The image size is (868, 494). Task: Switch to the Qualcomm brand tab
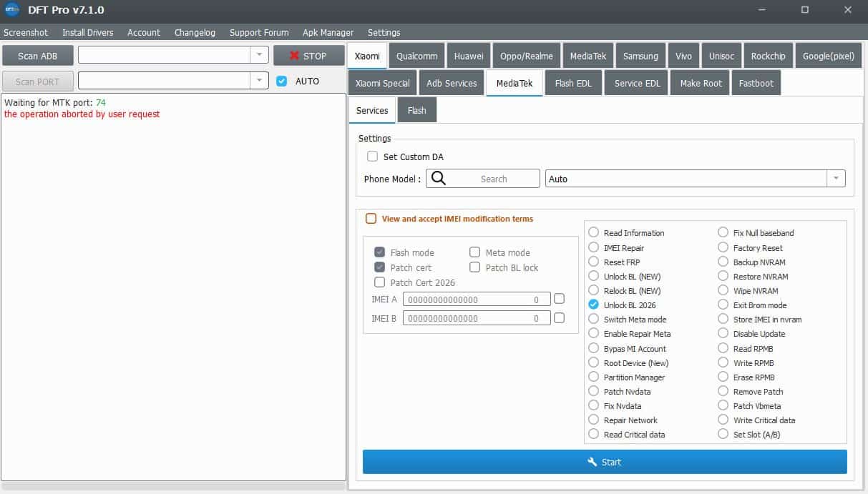416,56
